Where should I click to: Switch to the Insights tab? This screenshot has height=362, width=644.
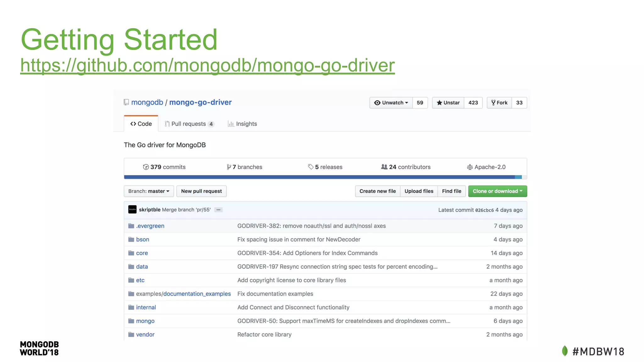[x=242, y=124]
